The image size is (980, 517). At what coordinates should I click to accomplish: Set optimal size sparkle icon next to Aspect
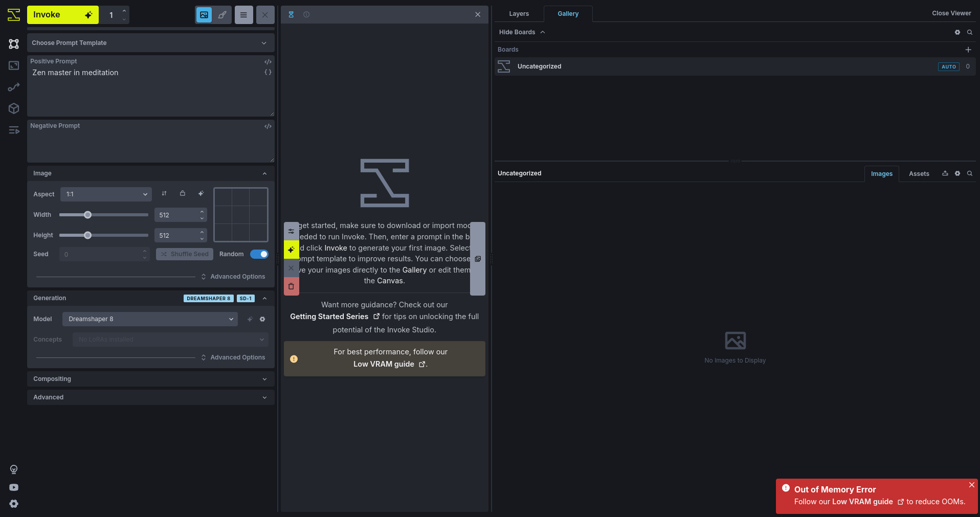pos(201,193)
